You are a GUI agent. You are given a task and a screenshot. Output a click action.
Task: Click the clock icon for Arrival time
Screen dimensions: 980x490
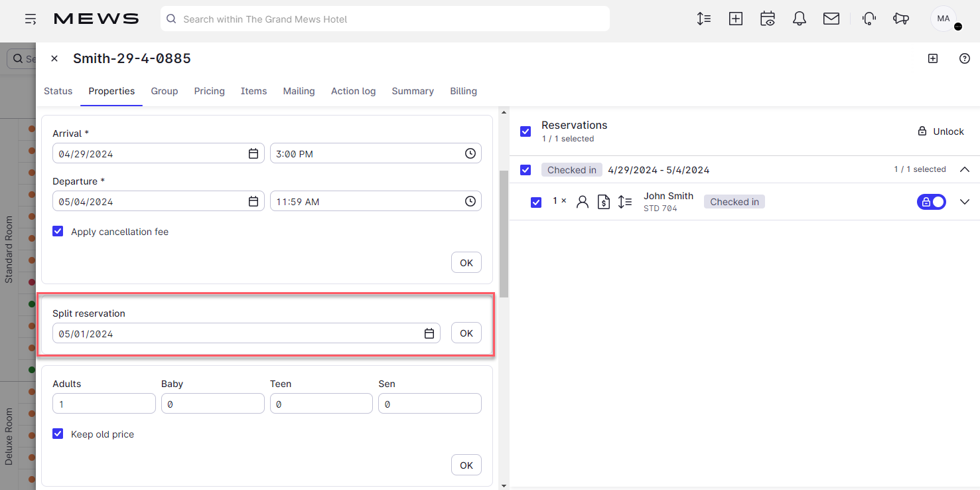pyautogui.click(x=470, y=153)
